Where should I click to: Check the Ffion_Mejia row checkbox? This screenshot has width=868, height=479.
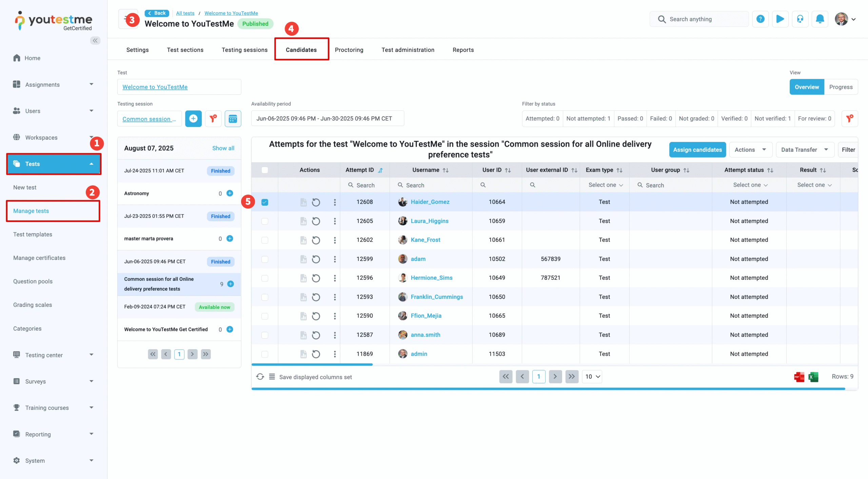click(265, 316)
